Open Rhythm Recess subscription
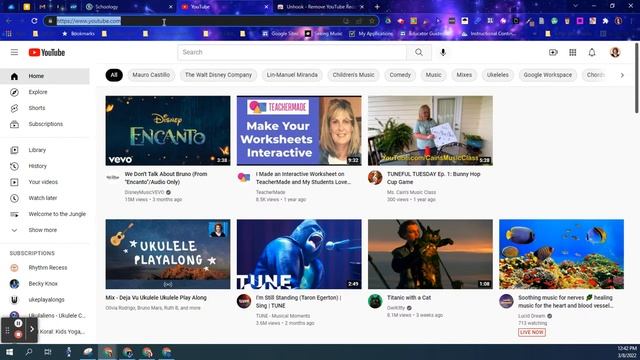This screenshot has height=360, width=640. pos(45,268)
